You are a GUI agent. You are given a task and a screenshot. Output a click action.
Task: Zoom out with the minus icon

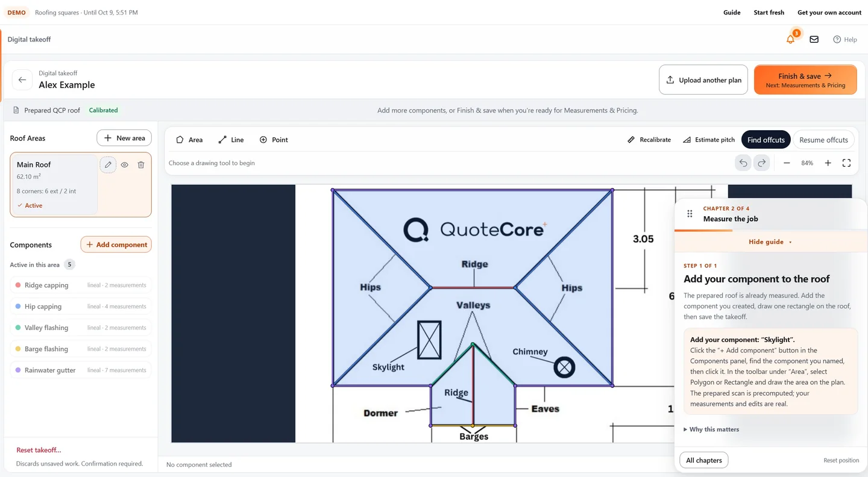[787, 163]
